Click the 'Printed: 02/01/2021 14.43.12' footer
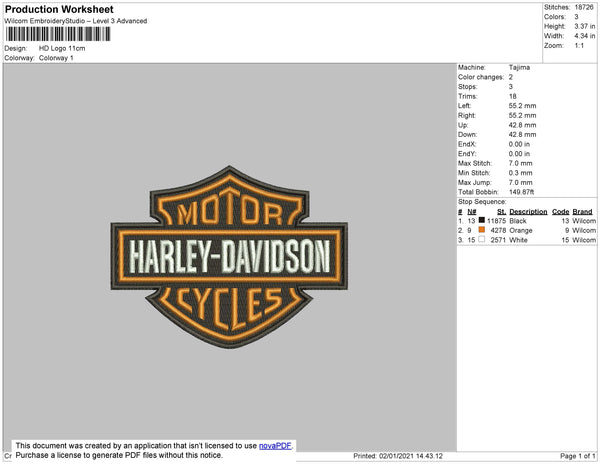 click(398, 456)
